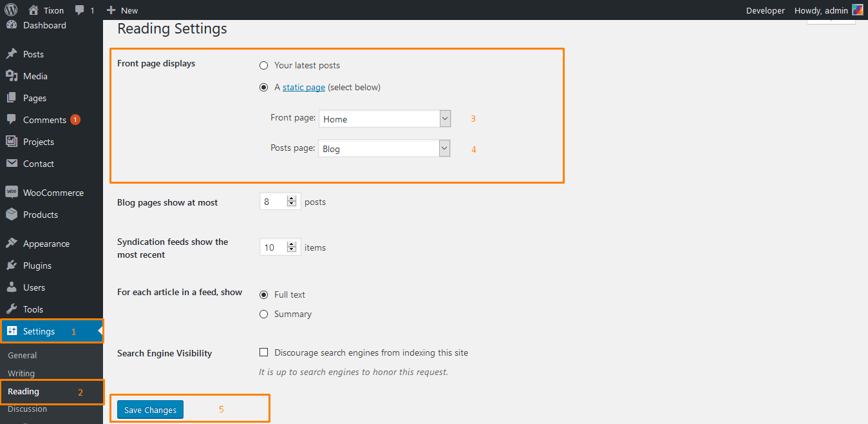Open the Front page dropdown showing Home

384,119
